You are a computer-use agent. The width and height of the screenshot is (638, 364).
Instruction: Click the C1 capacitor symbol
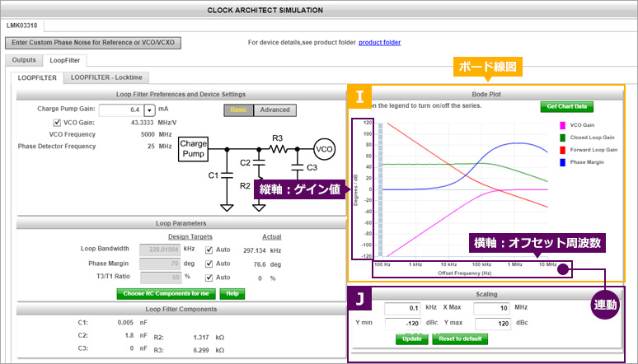227,175
